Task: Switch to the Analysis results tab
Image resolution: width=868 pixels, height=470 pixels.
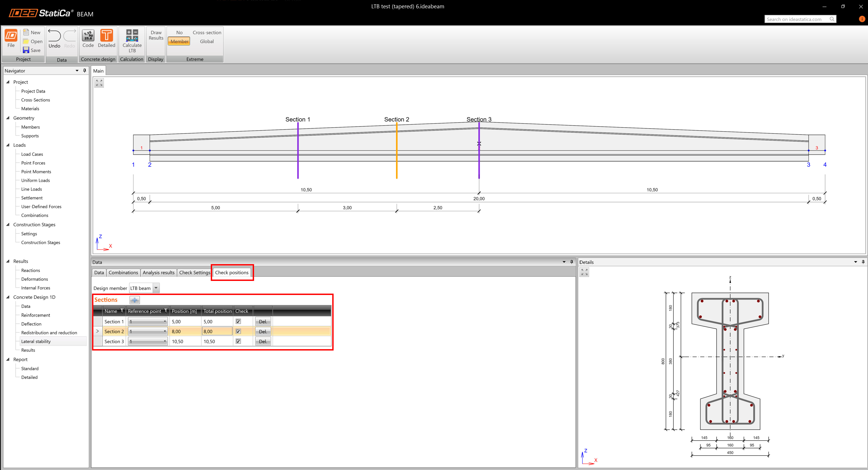Action: [158, 273]
